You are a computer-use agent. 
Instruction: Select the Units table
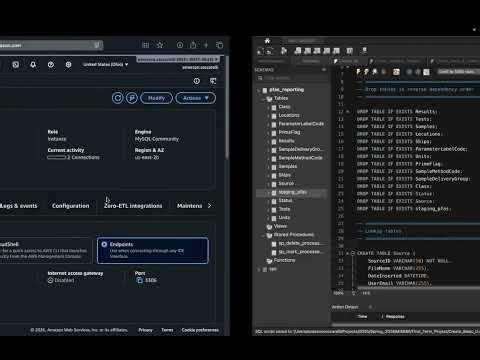pyautogui.click(x=284, y=218)
